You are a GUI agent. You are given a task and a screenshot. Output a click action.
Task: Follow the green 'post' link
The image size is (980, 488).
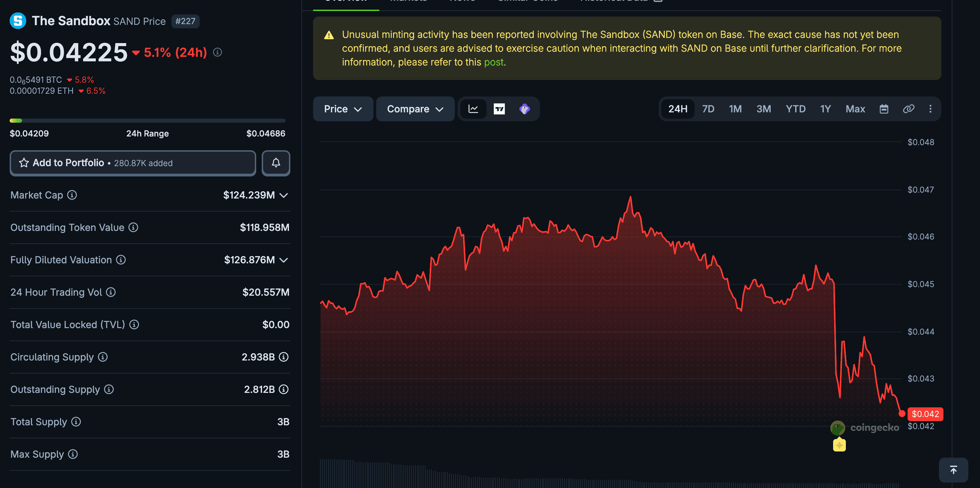pos(493,62)
